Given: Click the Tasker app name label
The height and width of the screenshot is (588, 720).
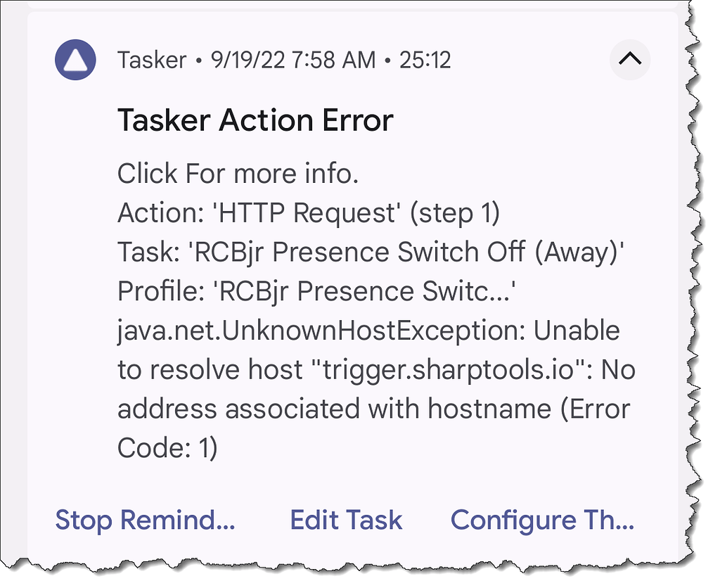Looking at the screenshot, I should coord(152,60).
